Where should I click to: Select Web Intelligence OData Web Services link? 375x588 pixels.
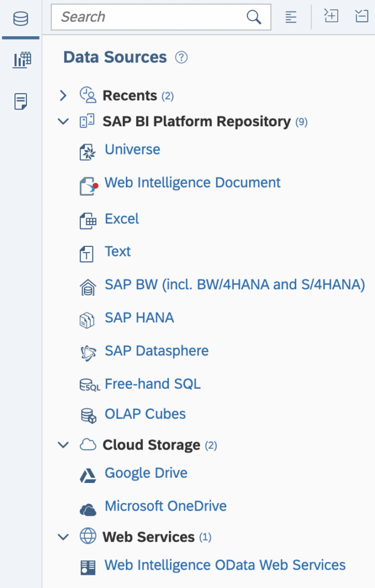tap(225, 565)
